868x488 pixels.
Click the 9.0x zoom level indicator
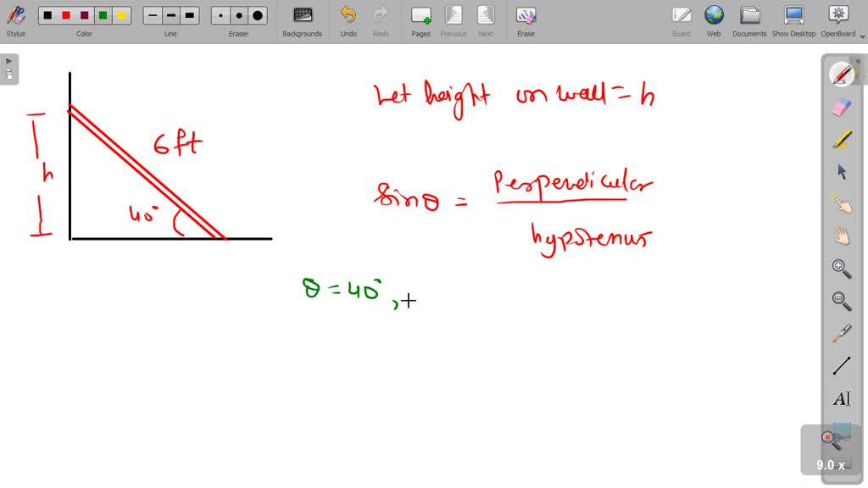point(832,464)
